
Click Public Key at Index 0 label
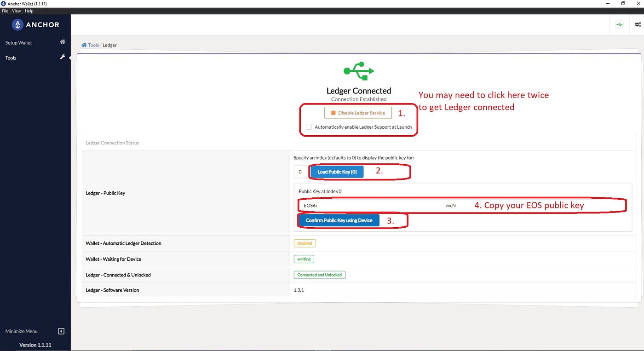(322, 191)
